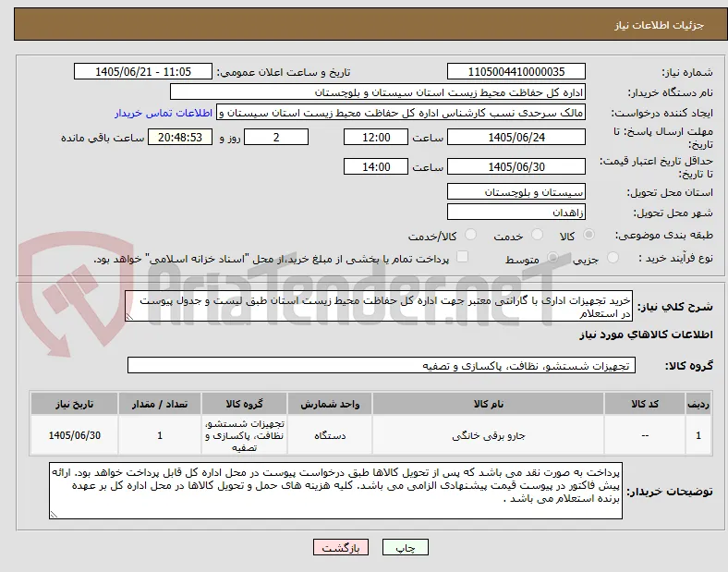728x572 pixels.
Task: Select the کالا radio button
Action: (588, 235)
